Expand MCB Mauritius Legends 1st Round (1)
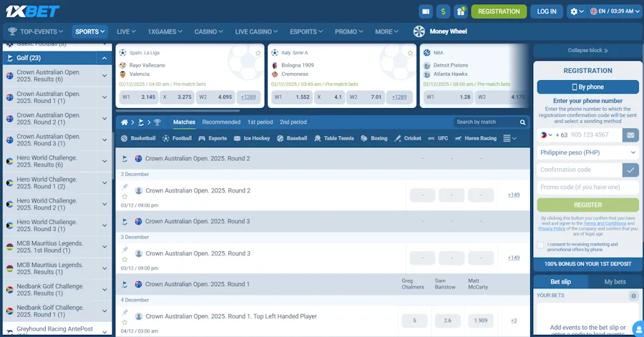 tap(104, 247)
